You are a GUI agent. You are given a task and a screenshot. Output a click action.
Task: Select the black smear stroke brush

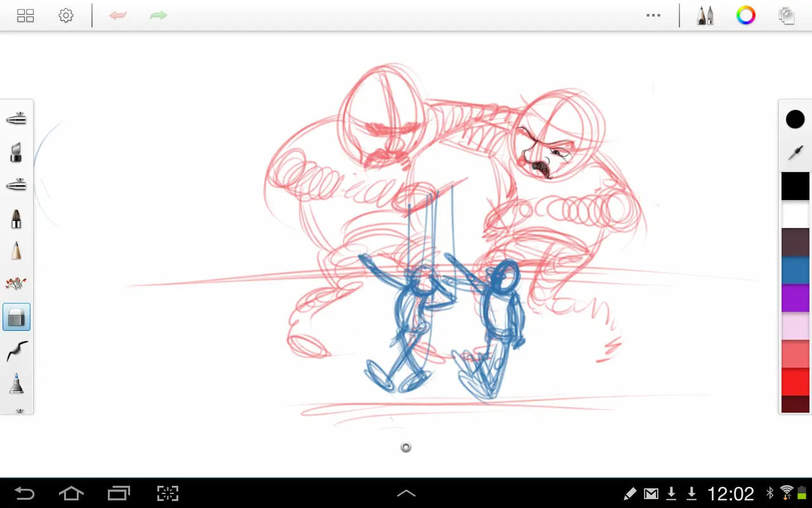(17, 351)
